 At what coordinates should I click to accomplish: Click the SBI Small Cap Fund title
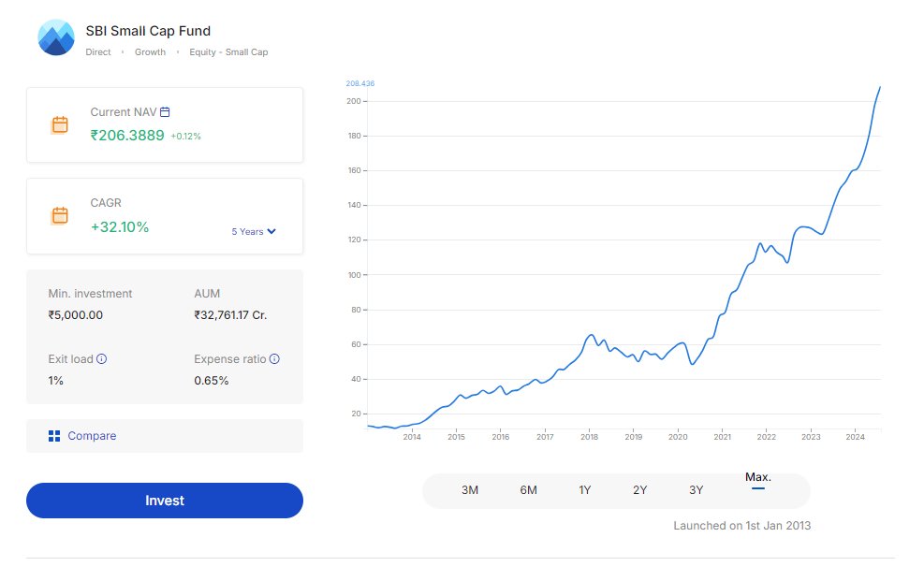148,31
